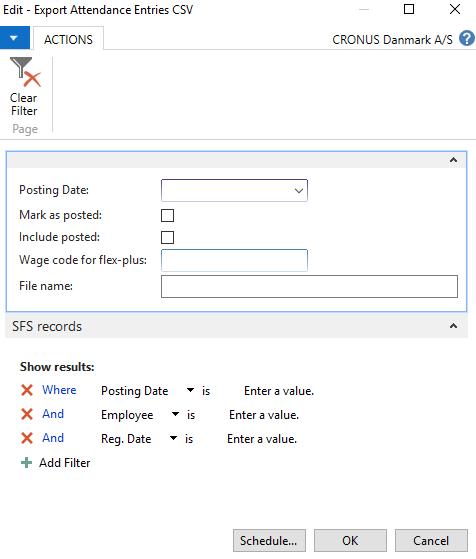
Task: Open the help question mark icon
Action: 467,39
